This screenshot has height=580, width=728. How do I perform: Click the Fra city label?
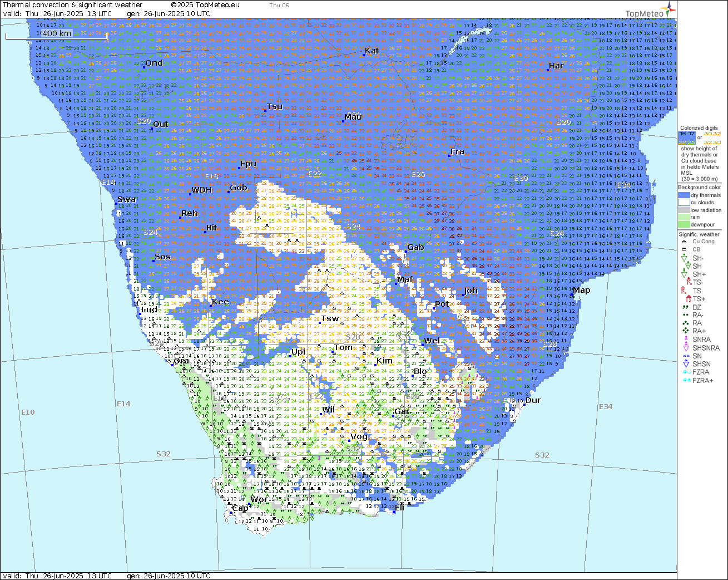[x=457, y=151]
